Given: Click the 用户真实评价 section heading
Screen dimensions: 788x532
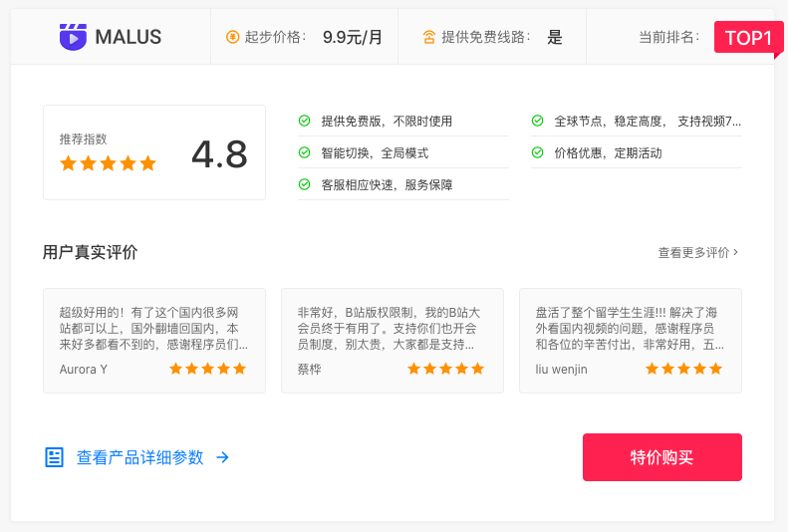Looking at the screenshot, I should pos(90,252).
